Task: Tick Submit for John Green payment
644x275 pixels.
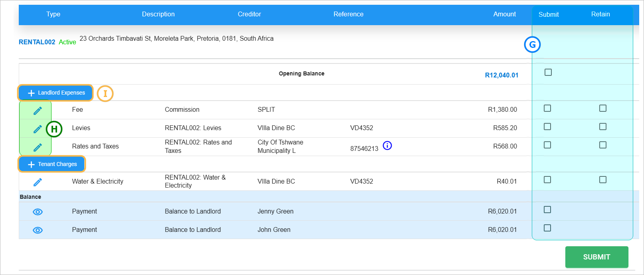Action: (547, 228)
